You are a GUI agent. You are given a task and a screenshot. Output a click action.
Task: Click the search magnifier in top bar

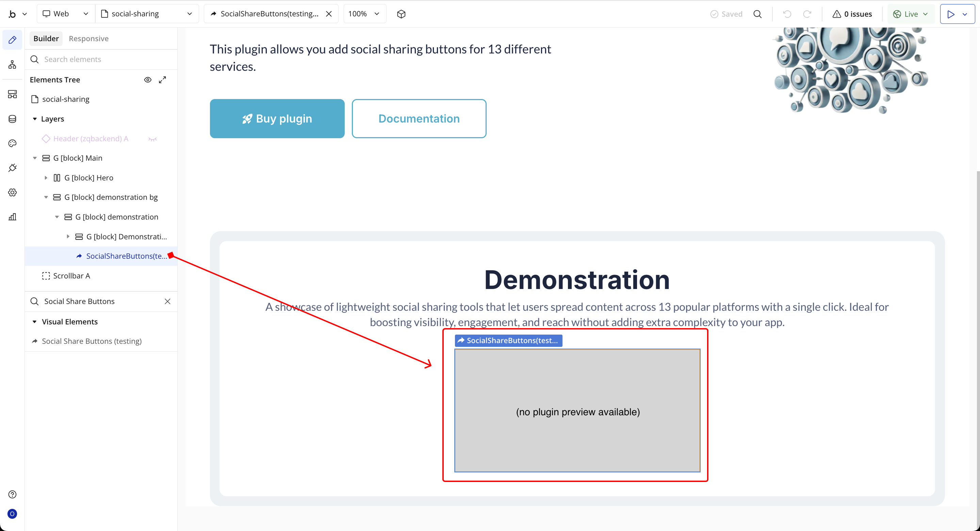tap(757, 14)
